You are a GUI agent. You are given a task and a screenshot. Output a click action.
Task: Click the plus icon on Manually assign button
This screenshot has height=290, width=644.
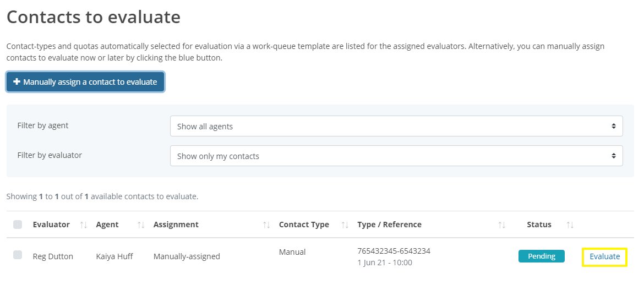coord(17,82)
